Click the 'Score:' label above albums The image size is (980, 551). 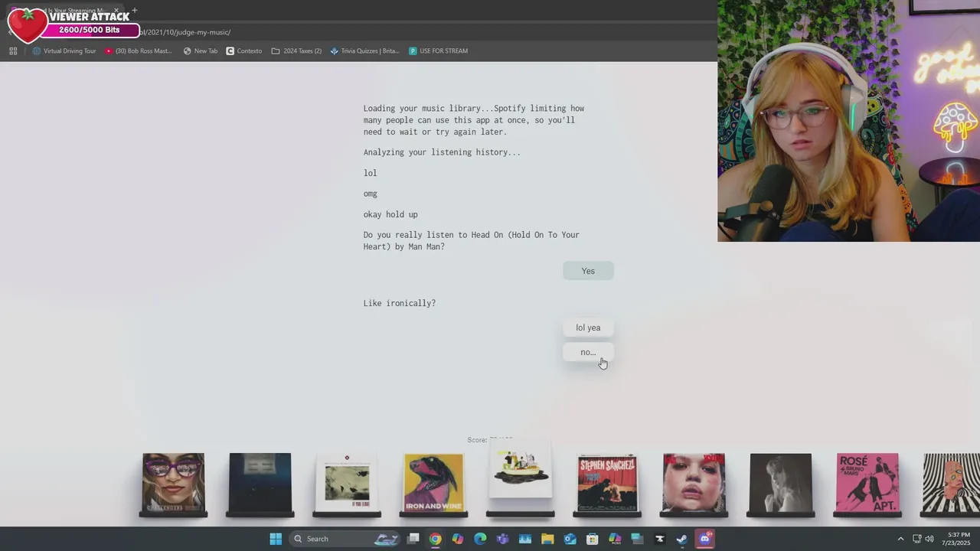click(477, 440)
